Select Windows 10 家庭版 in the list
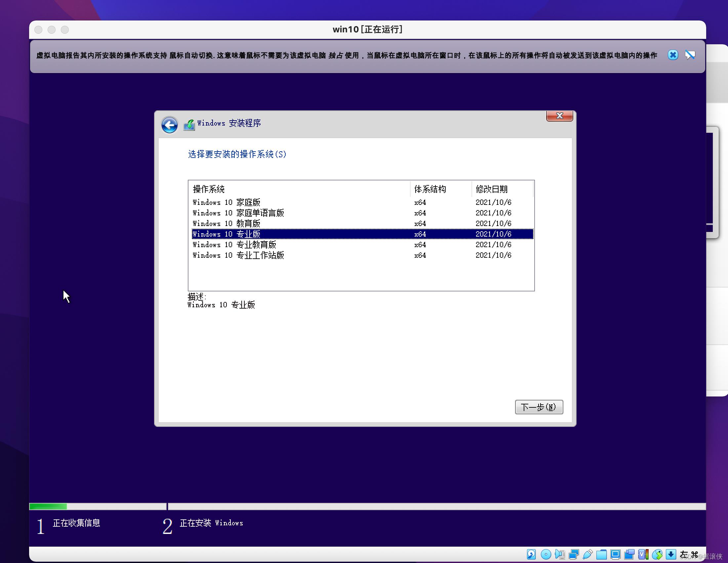 [x=362, y=202]
